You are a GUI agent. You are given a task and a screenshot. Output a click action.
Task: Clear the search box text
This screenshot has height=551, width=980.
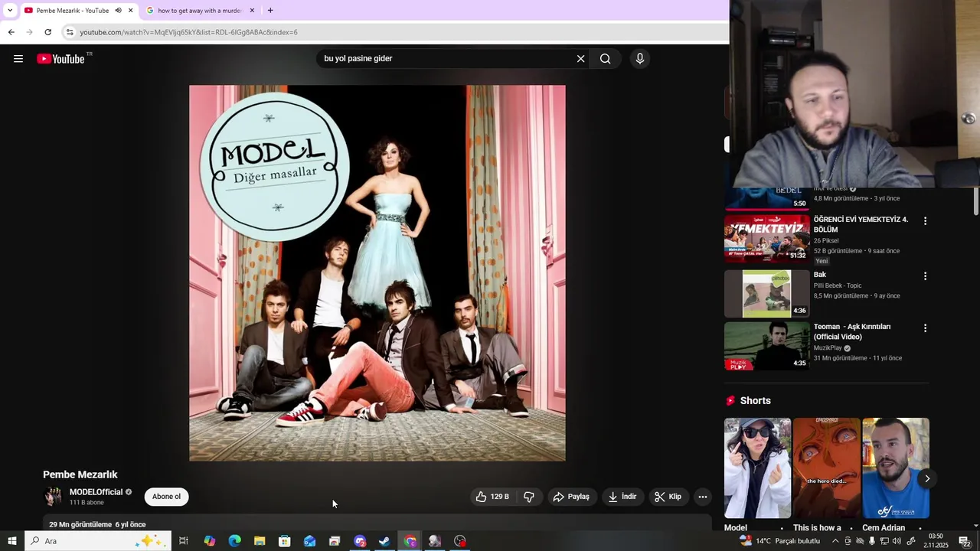[x=580, y=59]
